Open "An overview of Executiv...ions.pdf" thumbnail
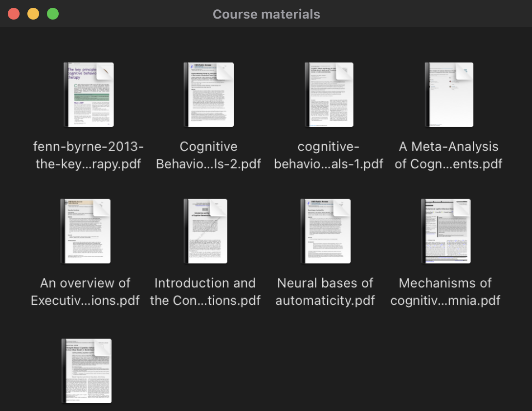Screen dimensions: 532x411 pyautogui.click(x=86, y=231)
